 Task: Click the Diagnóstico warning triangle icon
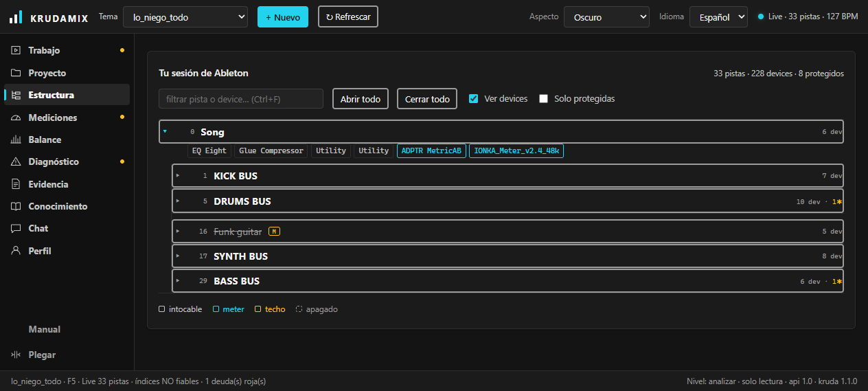(x=16, y=161)
